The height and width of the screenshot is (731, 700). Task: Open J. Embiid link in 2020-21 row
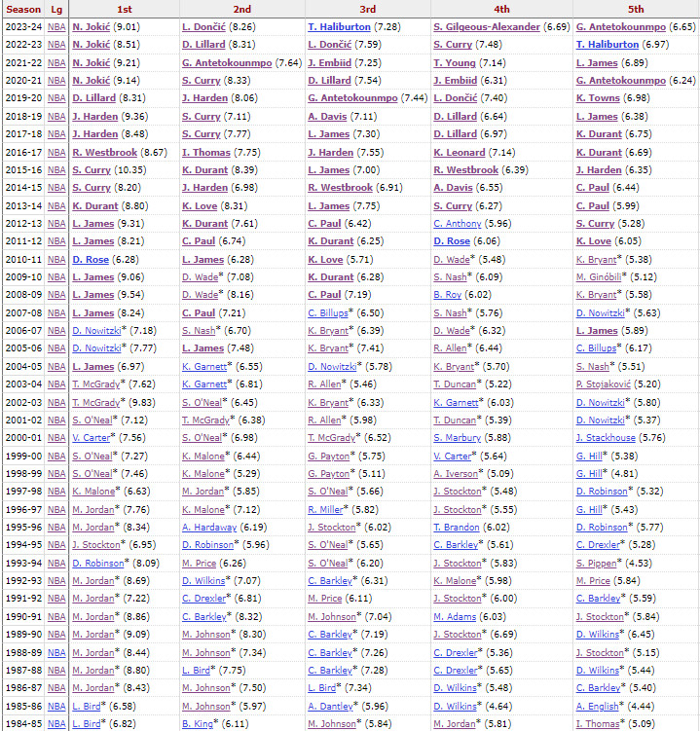click(x=456, y=81)
